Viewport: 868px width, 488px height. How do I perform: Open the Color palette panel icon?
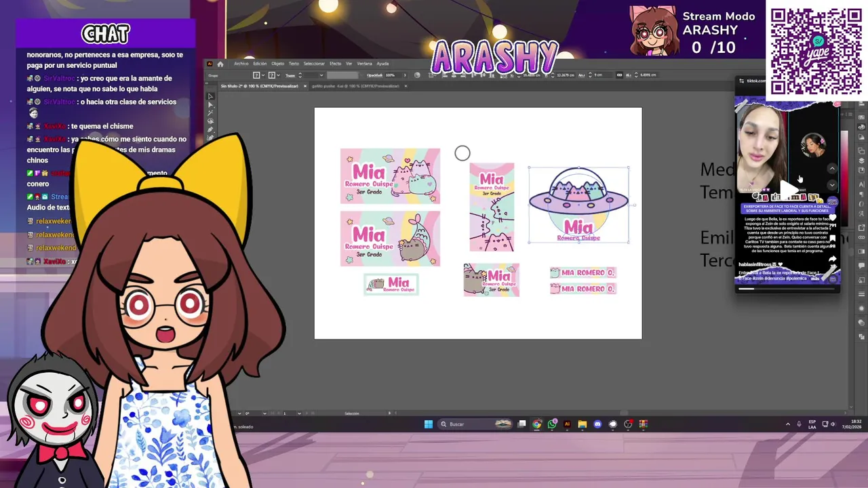click(861, 126)
